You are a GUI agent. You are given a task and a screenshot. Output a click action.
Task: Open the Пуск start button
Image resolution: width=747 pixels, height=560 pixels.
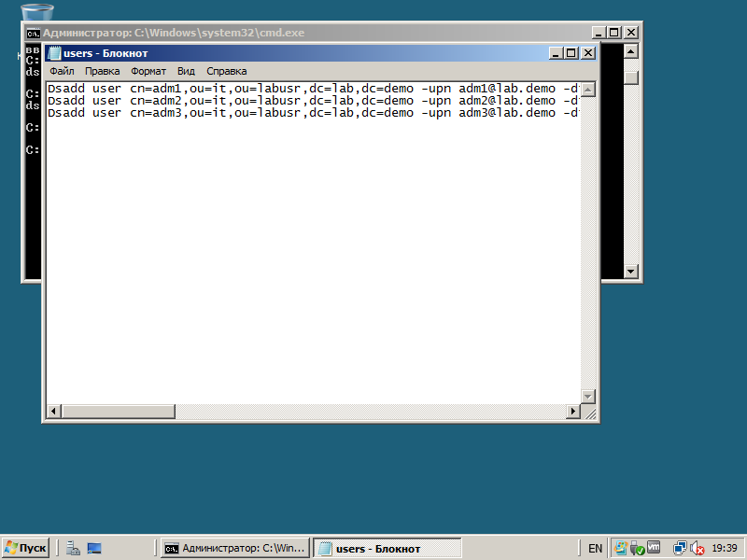[x=26, y=548]
